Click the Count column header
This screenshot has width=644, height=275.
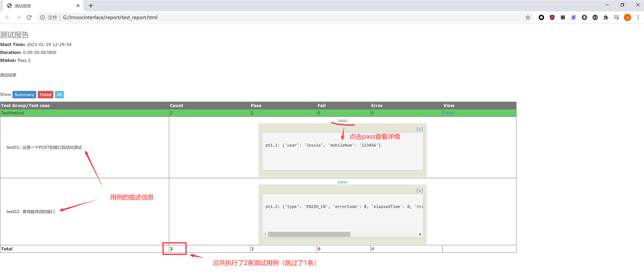point(176,106)
